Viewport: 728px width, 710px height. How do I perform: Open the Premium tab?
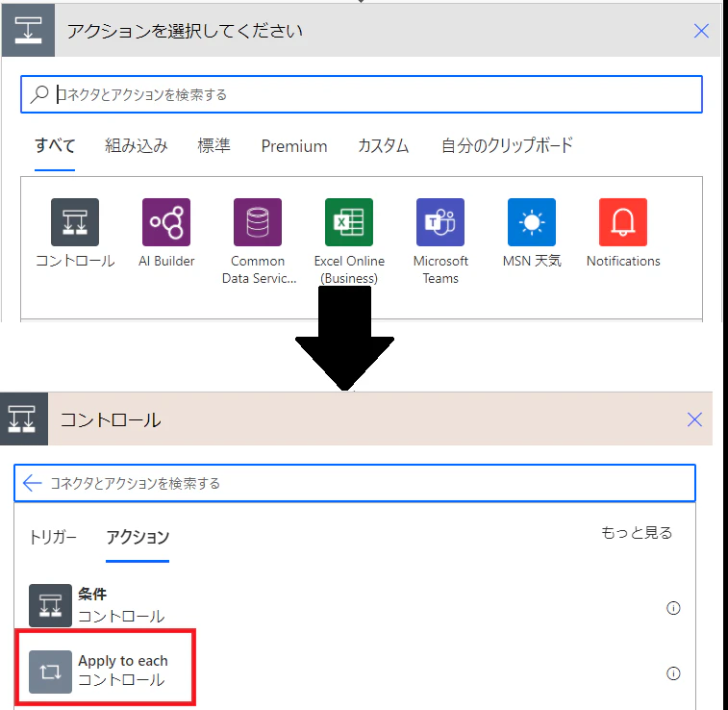(x=294, y=146)
